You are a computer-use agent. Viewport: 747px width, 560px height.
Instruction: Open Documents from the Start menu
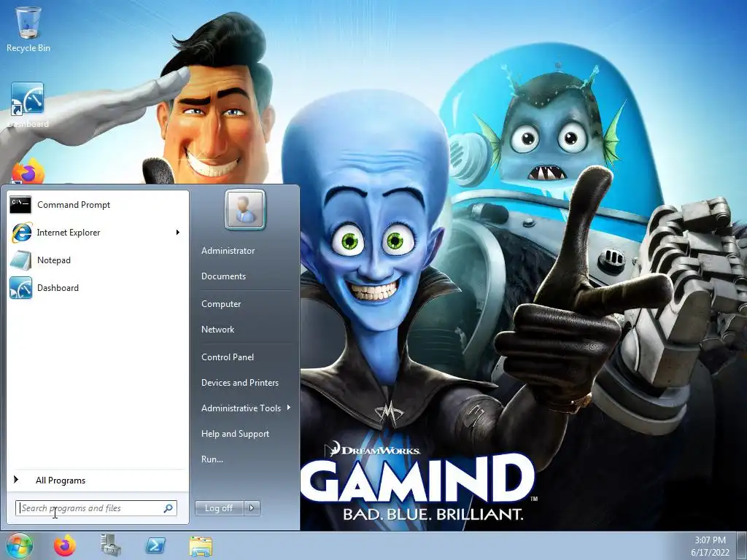223,276
